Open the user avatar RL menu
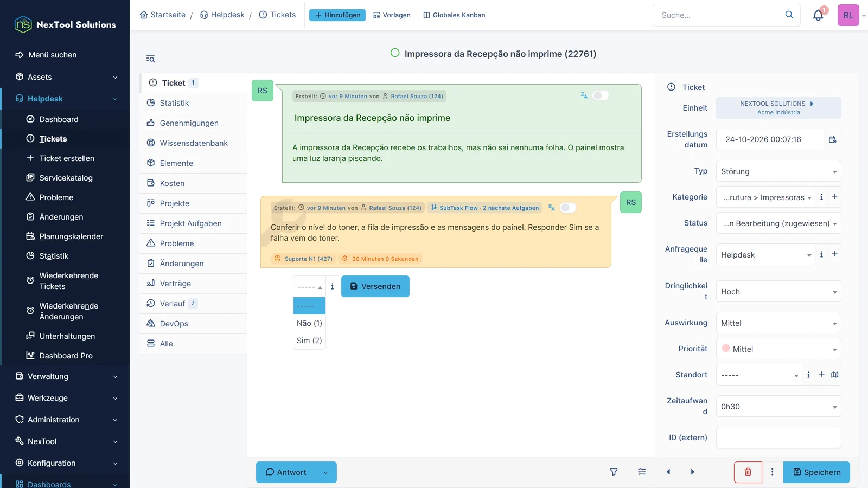Viewport: 868px width, 488px height. click(848, 15)
